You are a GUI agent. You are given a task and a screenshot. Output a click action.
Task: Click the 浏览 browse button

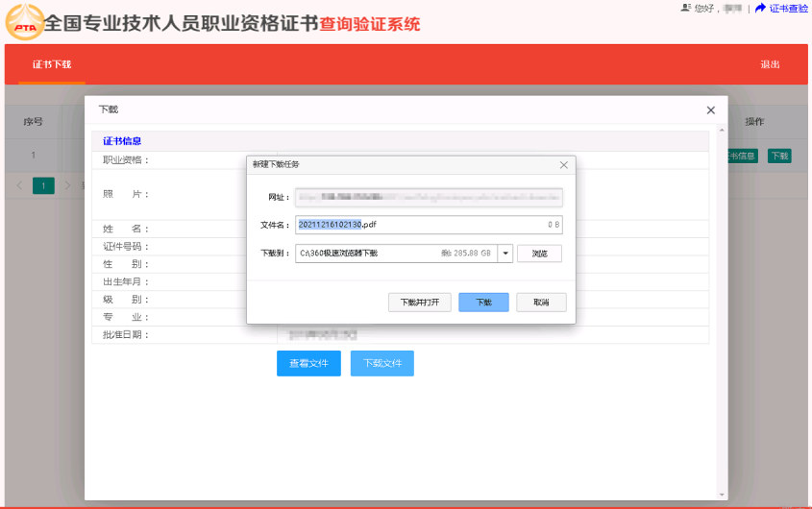coord(539,254)
